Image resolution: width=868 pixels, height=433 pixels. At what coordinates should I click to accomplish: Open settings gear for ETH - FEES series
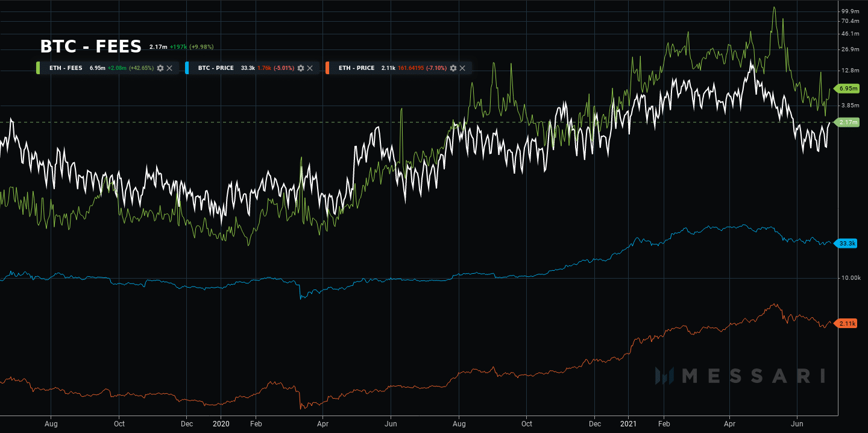(x=160, y=68)
